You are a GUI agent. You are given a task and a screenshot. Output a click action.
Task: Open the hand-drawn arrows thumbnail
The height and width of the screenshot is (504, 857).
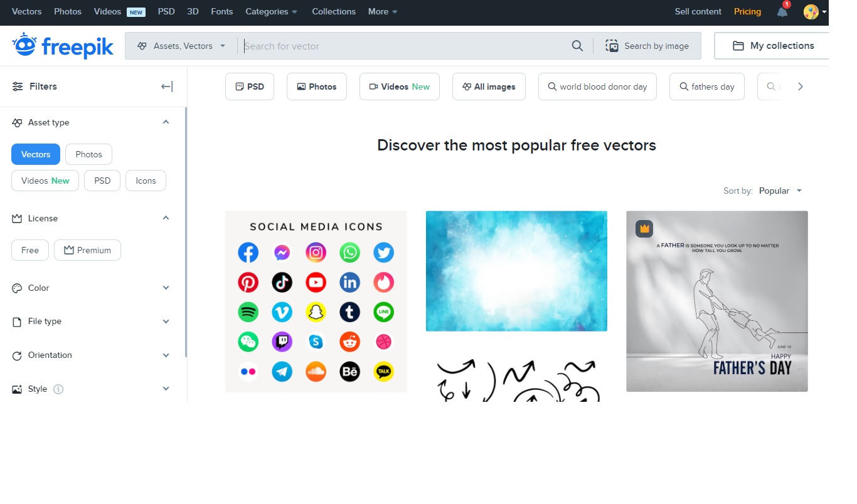[x=516, y=379]
